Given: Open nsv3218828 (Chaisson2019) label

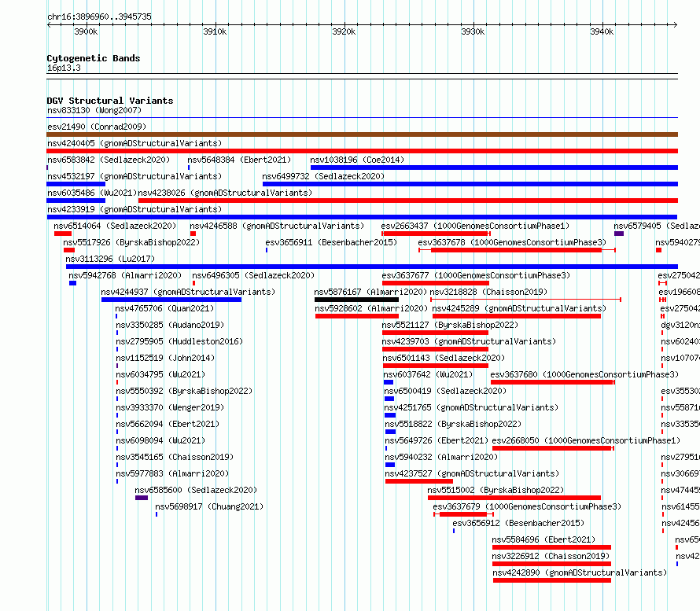Looking at the screenshot, I should pyautogui.click(x=488, y=292).
